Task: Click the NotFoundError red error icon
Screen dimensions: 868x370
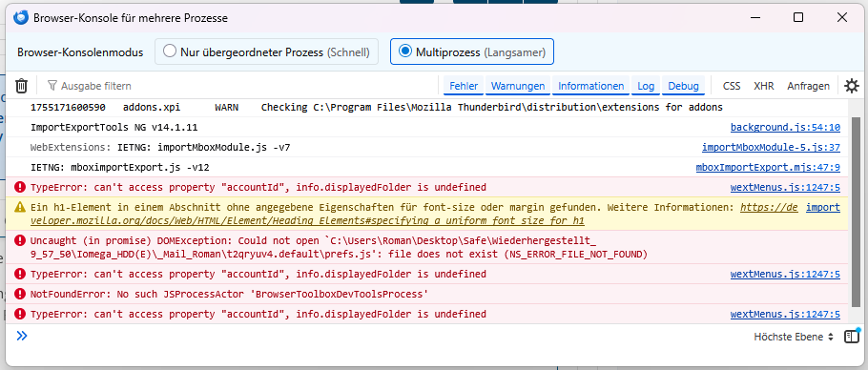Action: click(20, 294)
